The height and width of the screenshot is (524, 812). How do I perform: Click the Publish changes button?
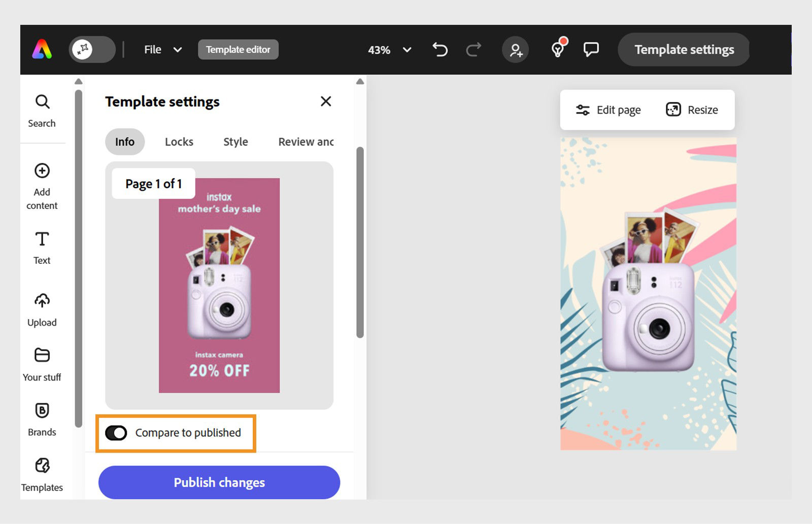pyautogui.click(x=219, y=482)
